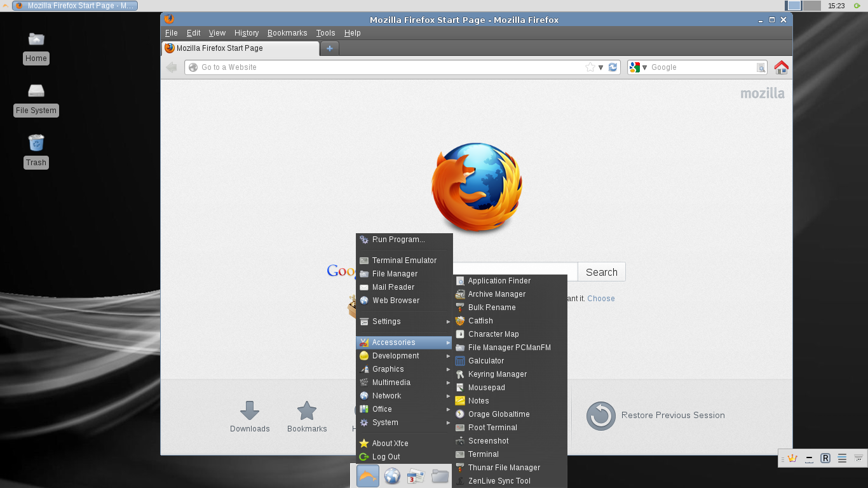
Task: Expand the Multimedia submenu
Action: (404, 383)
